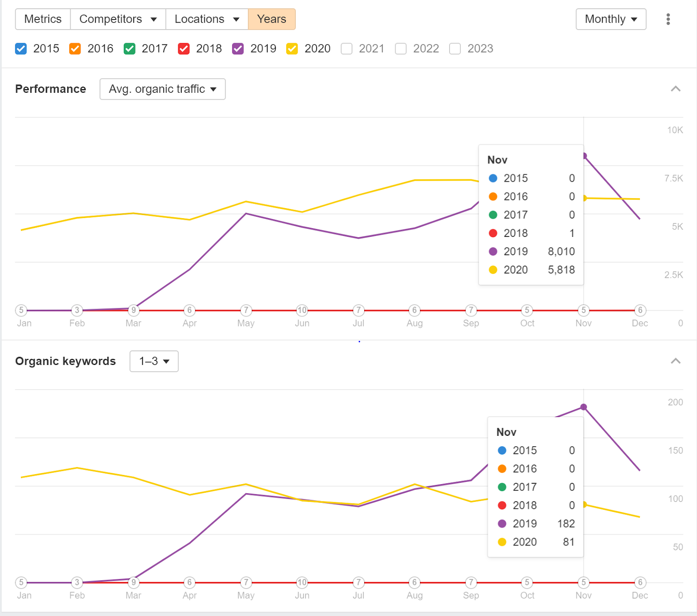Enable the 2023 year checkbox
This screenshot has width=697, height=616.
(455, 49)
